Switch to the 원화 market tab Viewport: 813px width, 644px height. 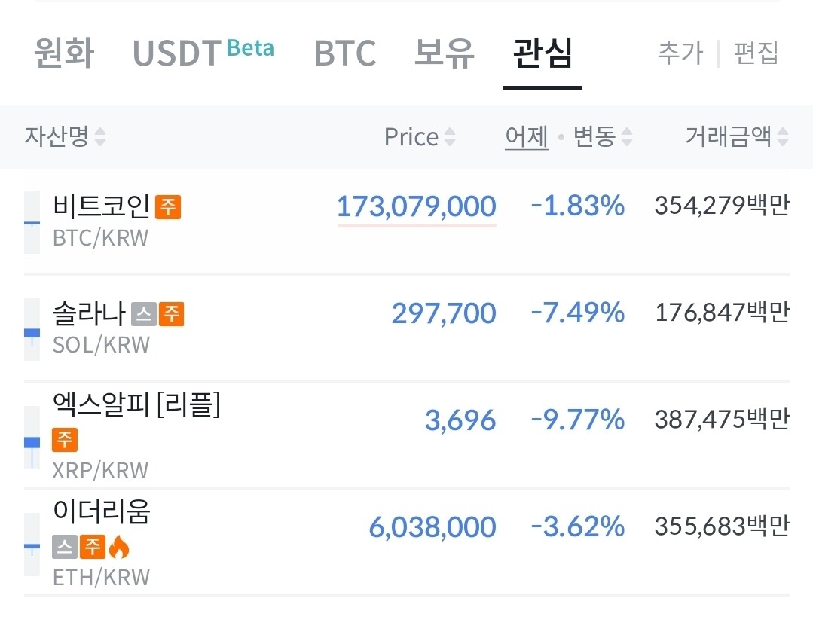point(64,53)
